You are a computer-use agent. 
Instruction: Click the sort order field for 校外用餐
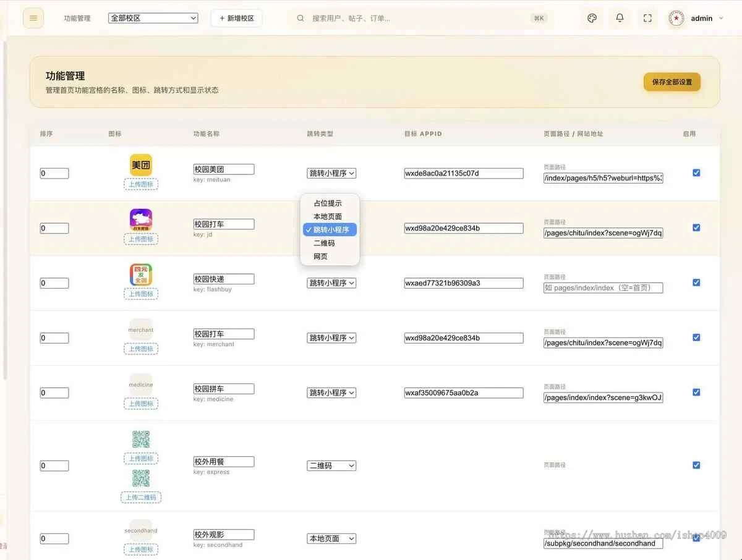54,466
